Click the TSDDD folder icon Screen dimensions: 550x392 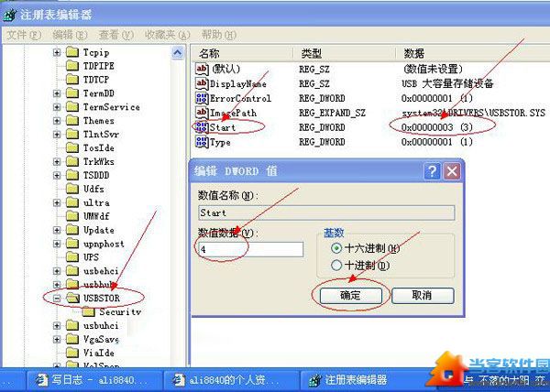click(x=72, y=175)
